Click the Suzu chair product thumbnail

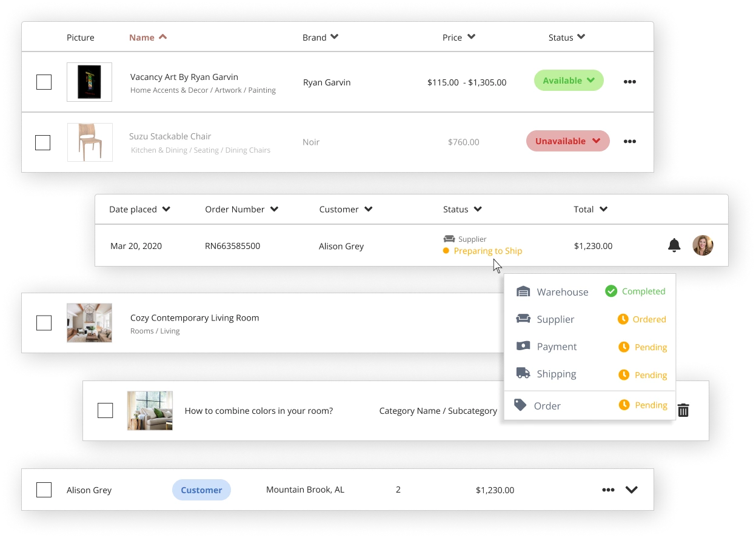[x=90, y=142]
